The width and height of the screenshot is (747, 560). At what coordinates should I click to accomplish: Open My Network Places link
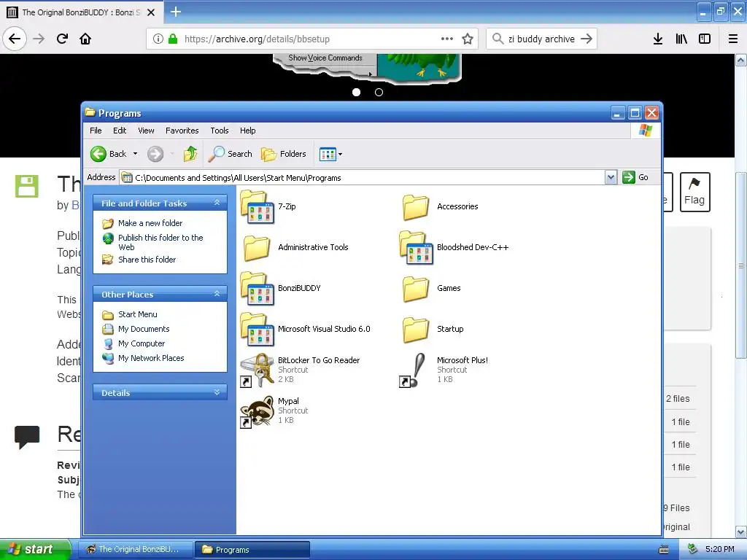click(151, 358)
